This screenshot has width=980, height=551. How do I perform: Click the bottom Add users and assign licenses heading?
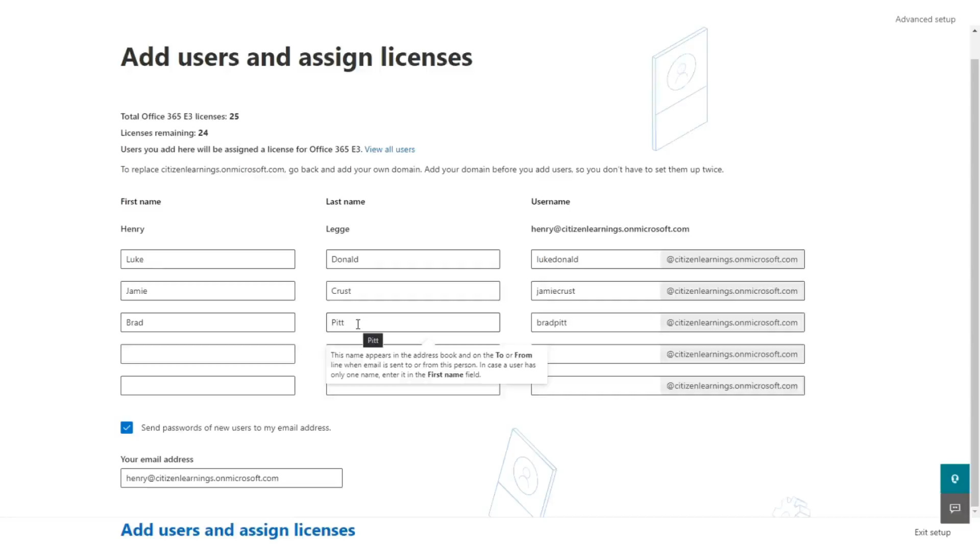click(237, 530)
